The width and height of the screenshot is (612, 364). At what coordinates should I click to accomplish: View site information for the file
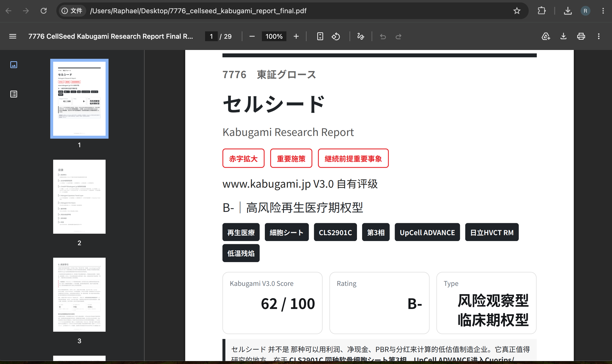(x=72, y=11)
